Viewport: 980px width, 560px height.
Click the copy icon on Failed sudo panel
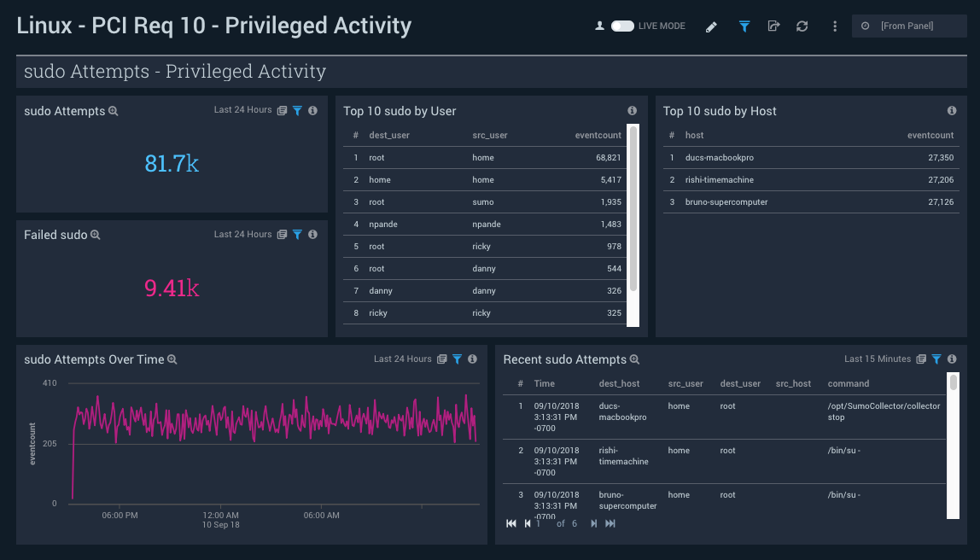tap(281, 234)
